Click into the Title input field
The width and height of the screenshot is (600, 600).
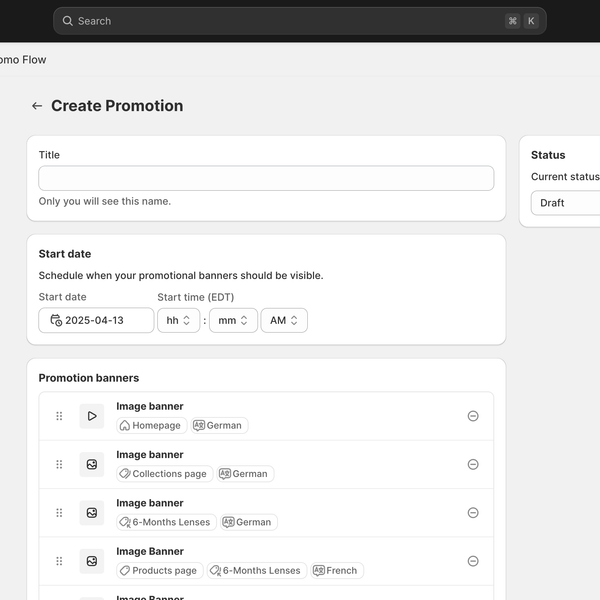266,178
